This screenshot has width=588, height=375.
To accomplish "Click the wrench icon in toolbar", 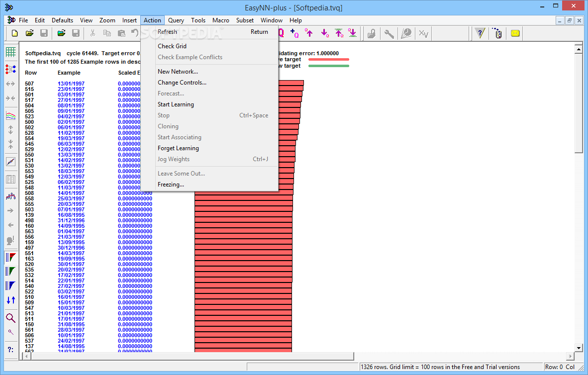I will tap(389, 33).
